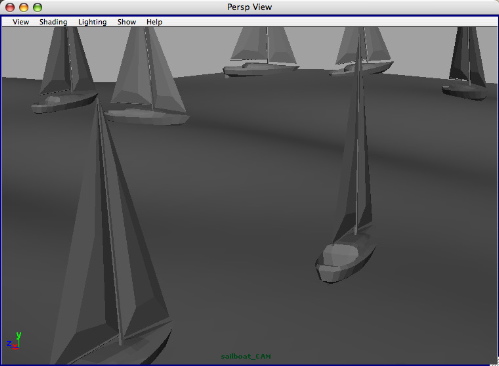This screenshot has width=499, height=366.
Task: Minimize window with the yellow button
Action: 24,7
